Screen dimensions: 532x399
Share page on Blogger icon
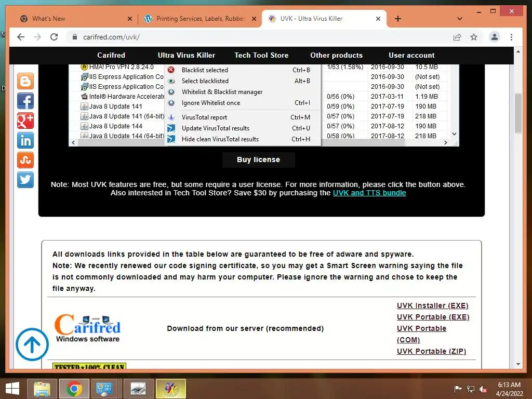[25, 82]
